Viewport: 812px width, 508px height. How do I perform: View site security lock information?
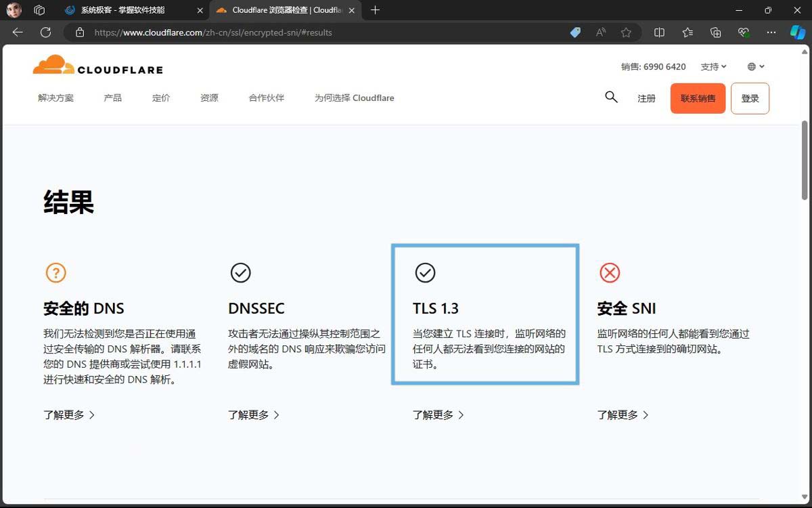pos(80,32)
